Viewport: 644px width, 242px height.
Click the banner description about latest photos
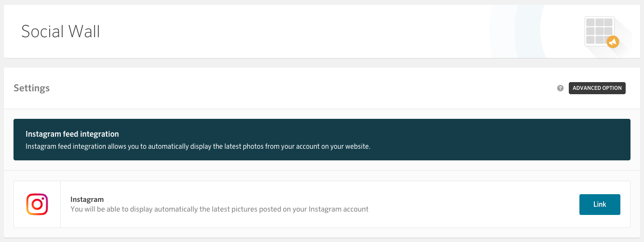point(198,146)
